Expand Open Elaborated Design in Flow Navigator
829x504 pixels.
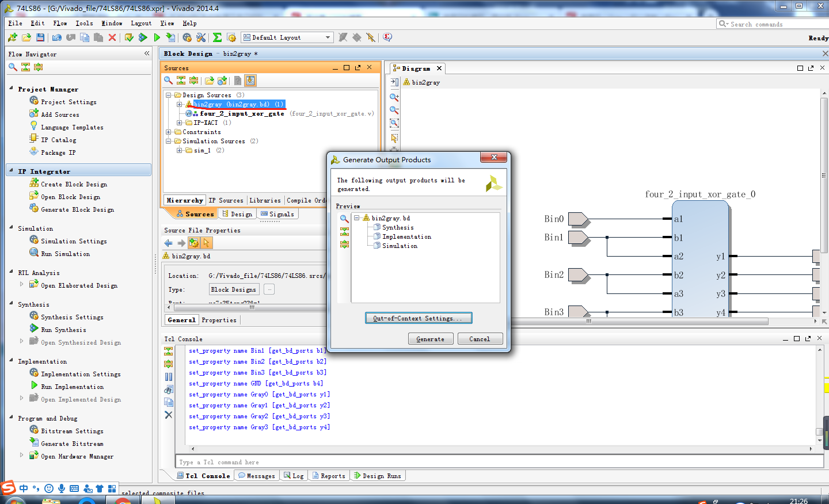(x=22, y=284)
